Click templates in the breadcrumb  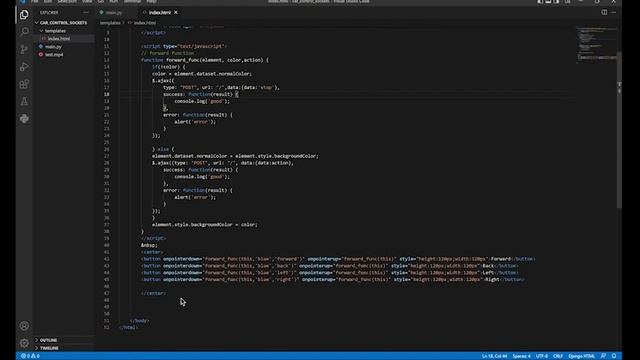[x=110, y=23]
